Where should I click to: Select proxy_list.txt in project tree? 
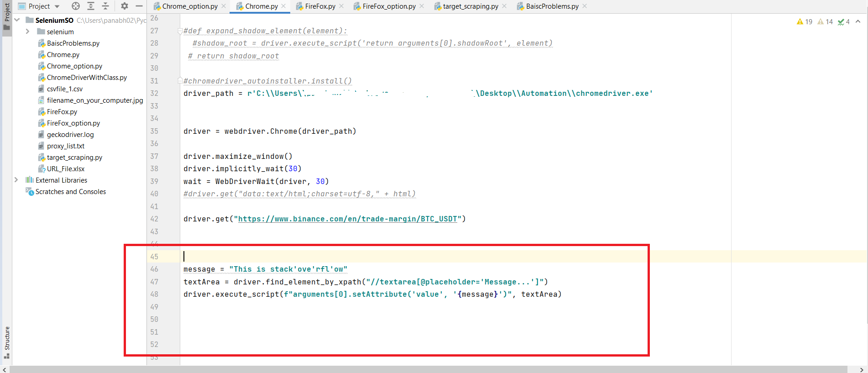pos(66,146)
